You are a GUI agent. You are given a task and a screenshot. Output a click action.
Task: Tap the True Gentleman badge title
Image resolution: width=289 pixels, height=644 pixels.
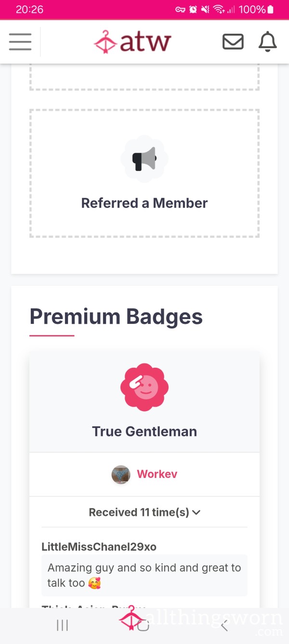(144, 431)
